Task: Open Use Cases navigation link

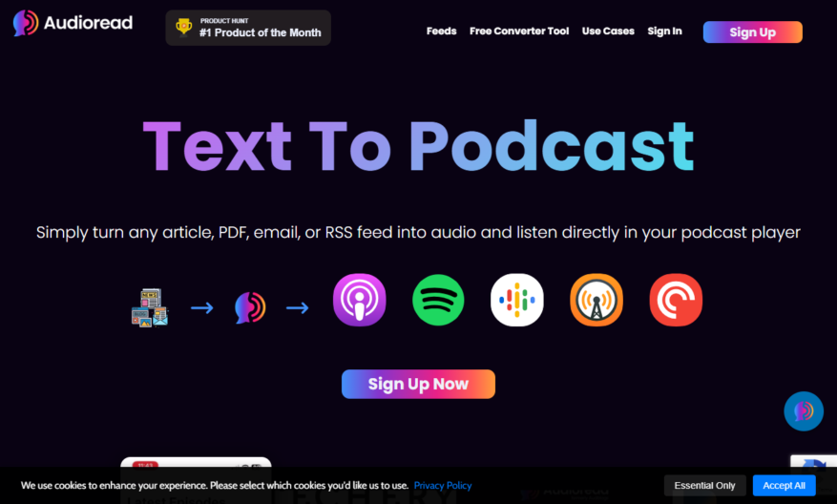Action: coord(608,31)
